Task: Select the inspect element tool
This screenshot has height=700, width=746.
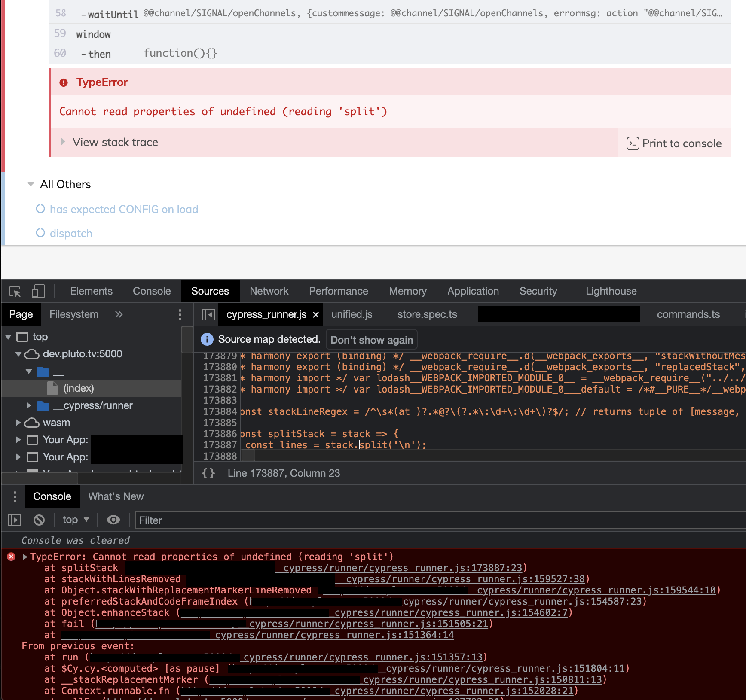Action: click(14, 291)
